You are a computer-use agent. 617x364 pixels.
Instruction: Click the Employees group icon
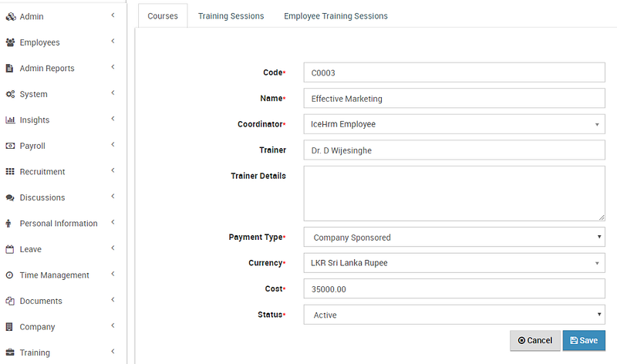click(x=10, y=42)
